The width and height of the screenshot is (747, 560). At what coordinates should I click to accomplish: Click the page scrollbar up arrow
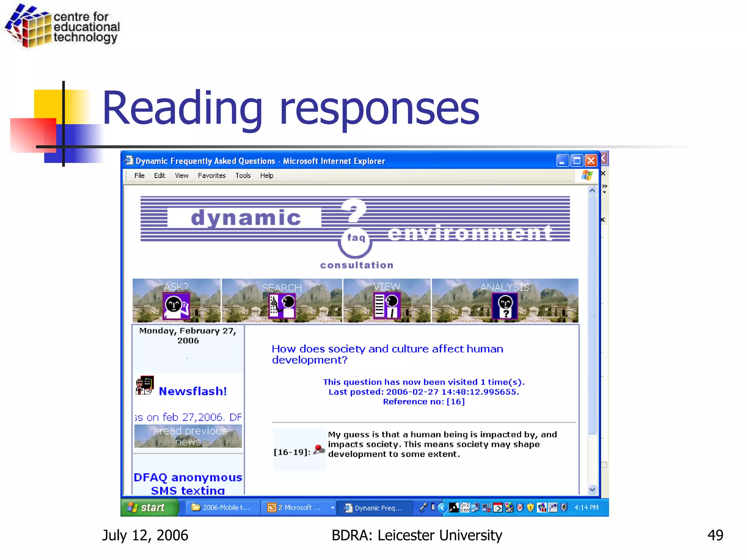point(592,190)
